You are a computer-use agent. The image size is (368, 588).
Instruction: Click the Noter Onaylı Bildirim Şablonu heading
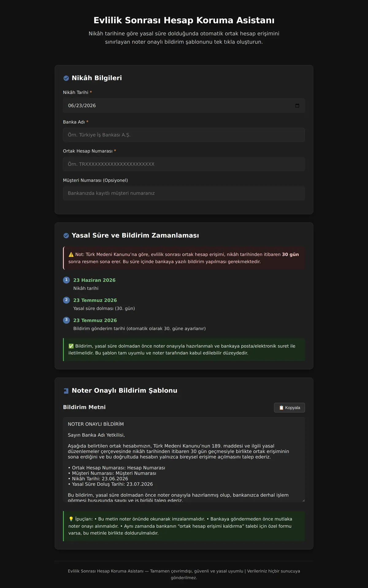(x=125, y=391)
